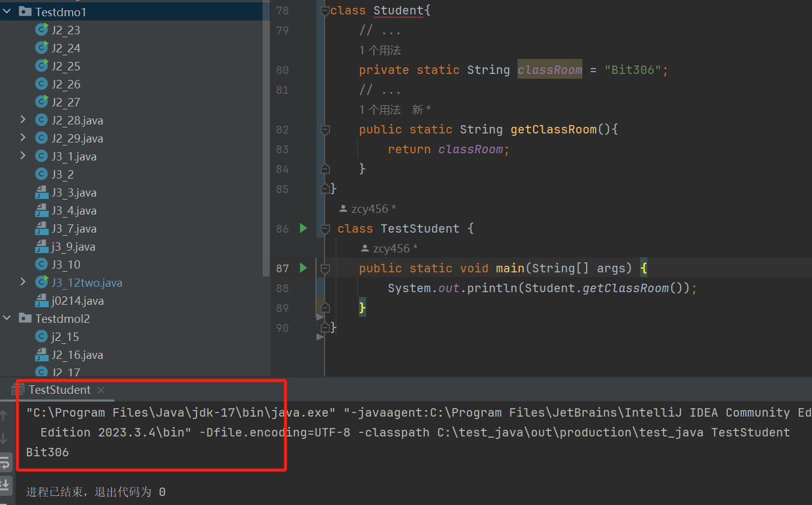The image size is (812, 505).
Task: Open J2_23 class in project tree
Action: pos(66,30)
